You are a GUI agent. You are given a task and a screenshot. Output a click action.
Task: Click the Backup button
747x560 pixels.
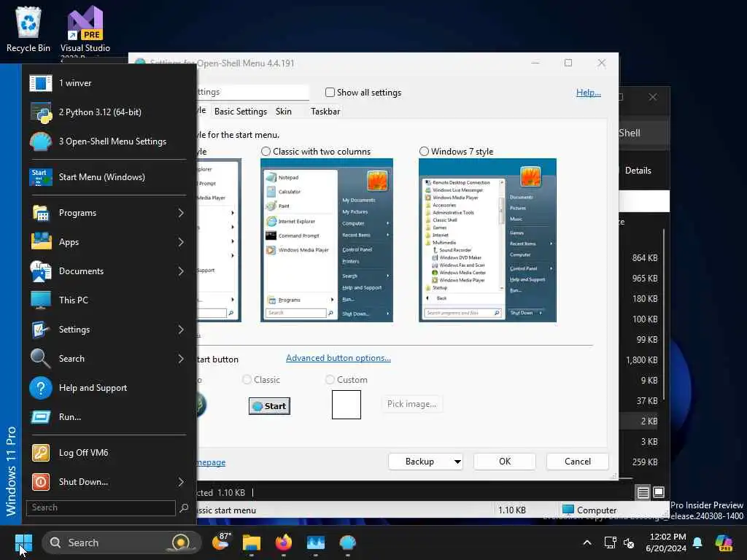tap(419, 462)
